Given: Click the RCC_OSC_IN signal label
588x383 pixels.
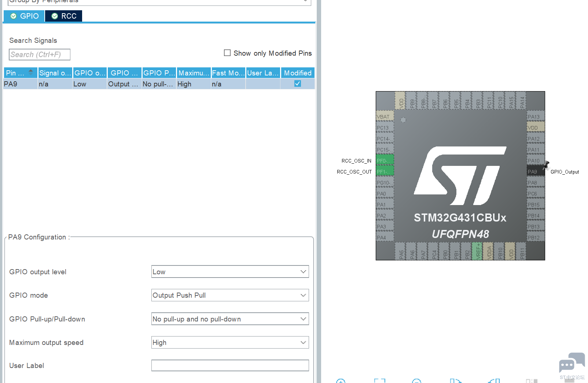Looking at the screenshot, I should point(356,161).
